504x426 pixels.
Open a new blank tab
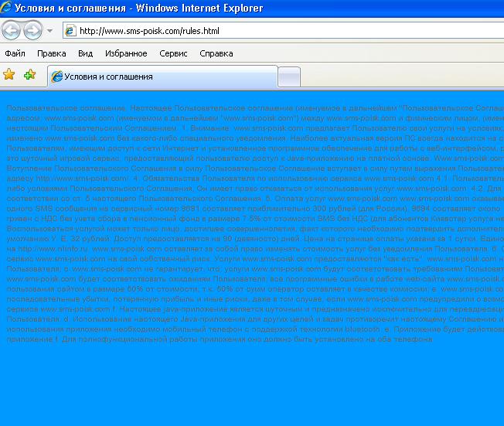tap(289, 77)
